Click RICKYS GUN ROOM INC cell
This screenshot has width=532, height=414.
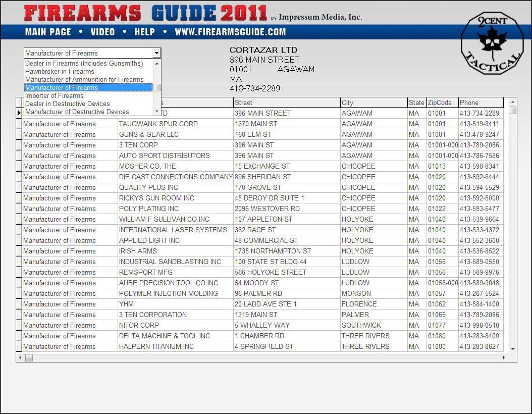click(176, 198)
